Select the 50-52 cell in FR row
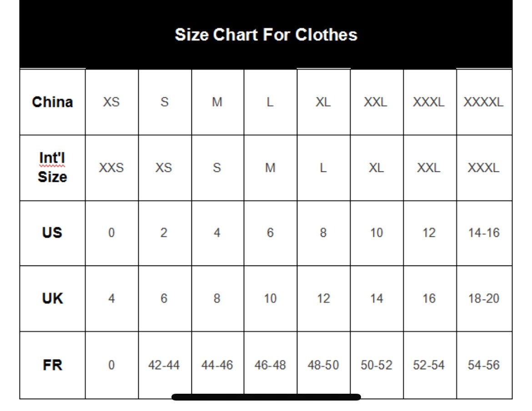This screenshot has width=532, height=411. point(376,365)
